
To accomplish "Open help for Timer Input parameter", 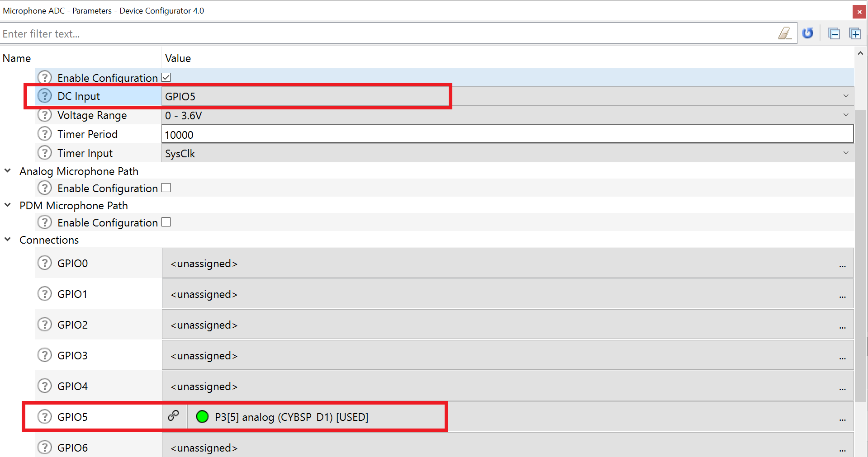I will pyautogui.click(x=44, y=153).
